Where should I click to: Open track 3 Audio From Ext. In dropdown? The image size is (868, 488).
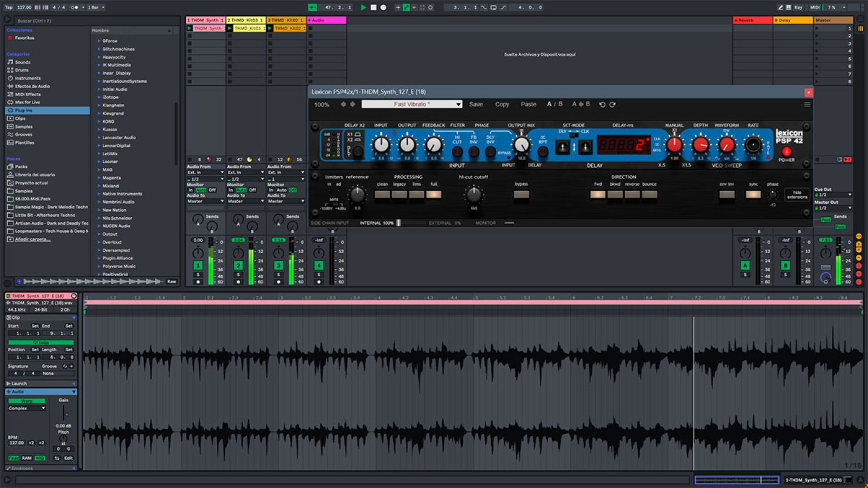(286, 172)
